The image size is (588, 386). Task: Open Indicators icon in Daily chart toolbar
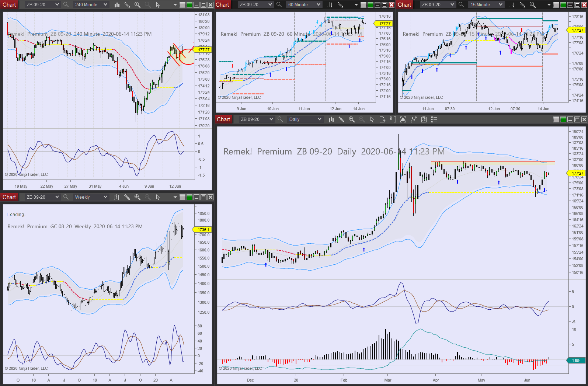403,119
